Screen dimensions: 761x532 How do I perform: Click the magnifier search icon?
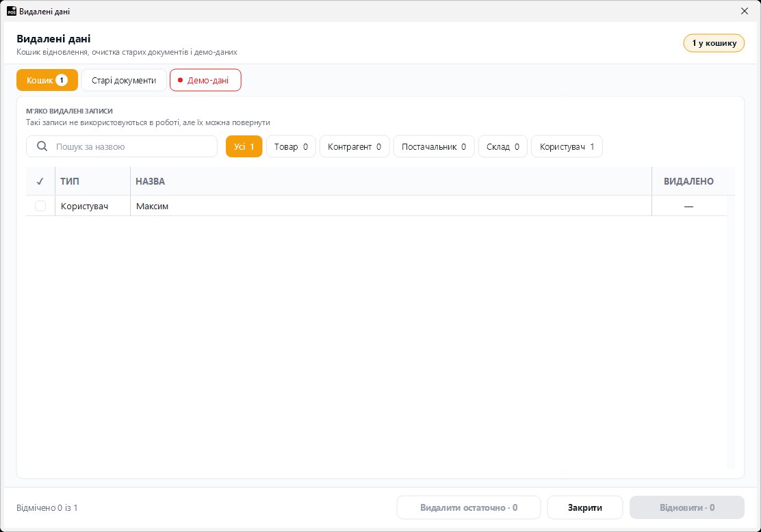(x=42, y=146)
